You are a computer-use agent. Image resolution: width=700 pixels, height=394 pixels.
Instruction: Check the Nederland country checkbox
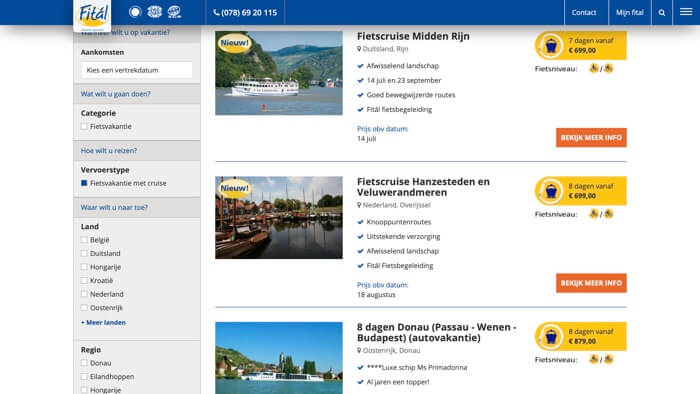click(84, 294)
